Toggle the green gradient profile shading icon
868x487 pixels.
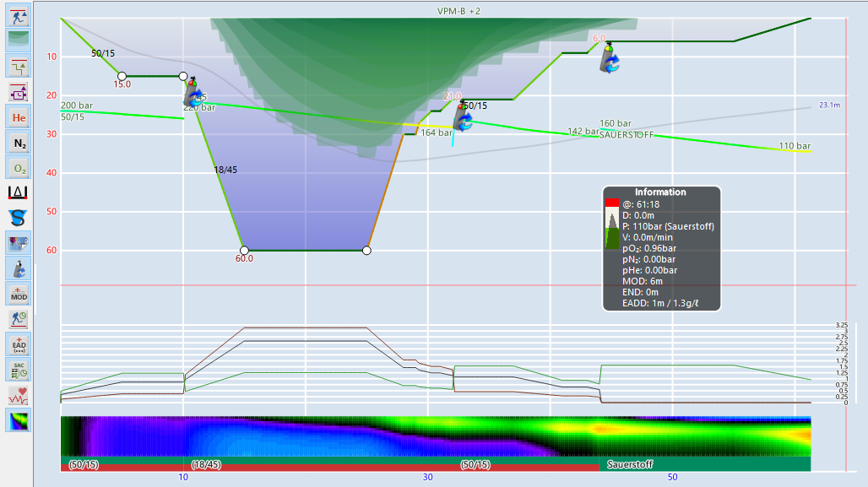point(17,38)
